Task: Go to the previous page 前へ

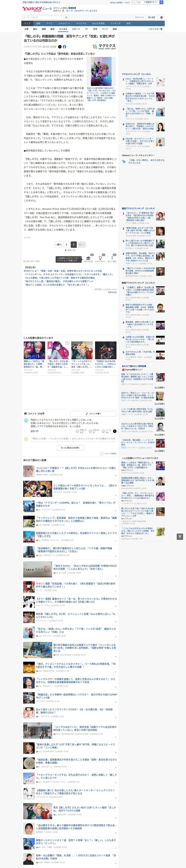Action: click(x=58, y=245)
